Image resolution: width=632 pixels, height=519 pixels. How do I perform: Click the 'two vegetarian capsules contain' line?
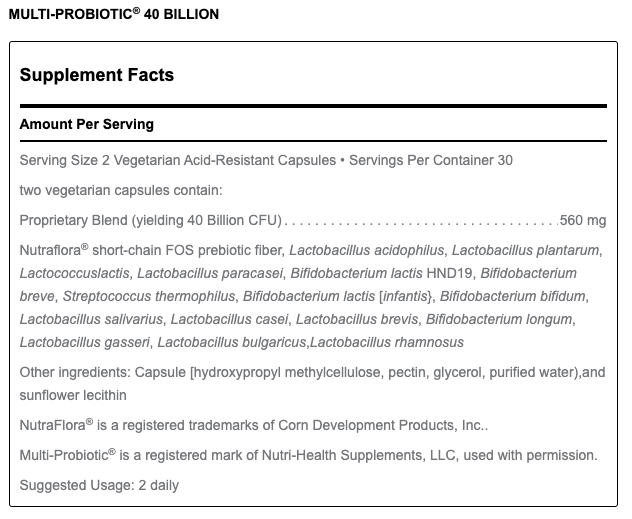[x=120, y=190]
